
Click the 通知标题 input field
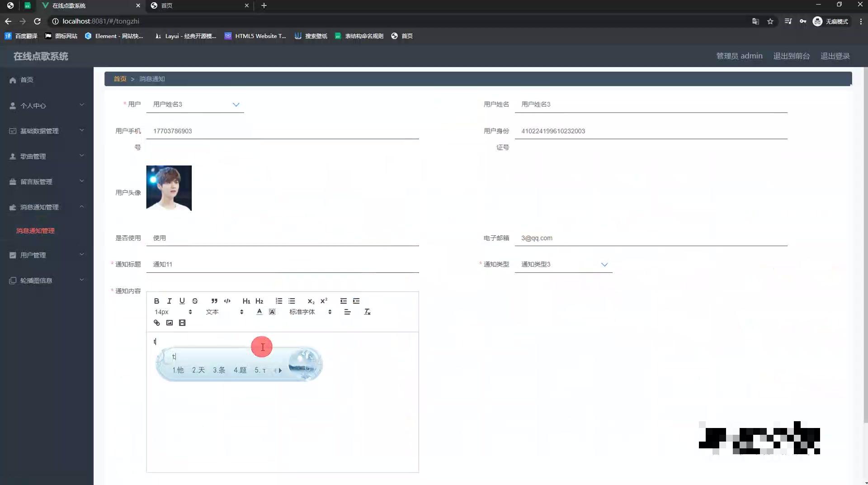tap(283, 264)
